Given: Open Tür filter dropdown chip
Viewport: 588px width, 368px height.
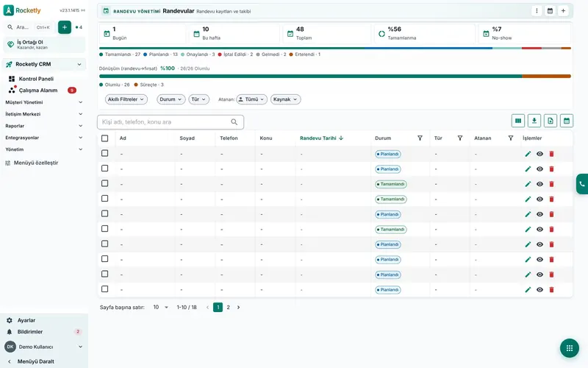Looking at the screenshot, I should click(198, 99).
